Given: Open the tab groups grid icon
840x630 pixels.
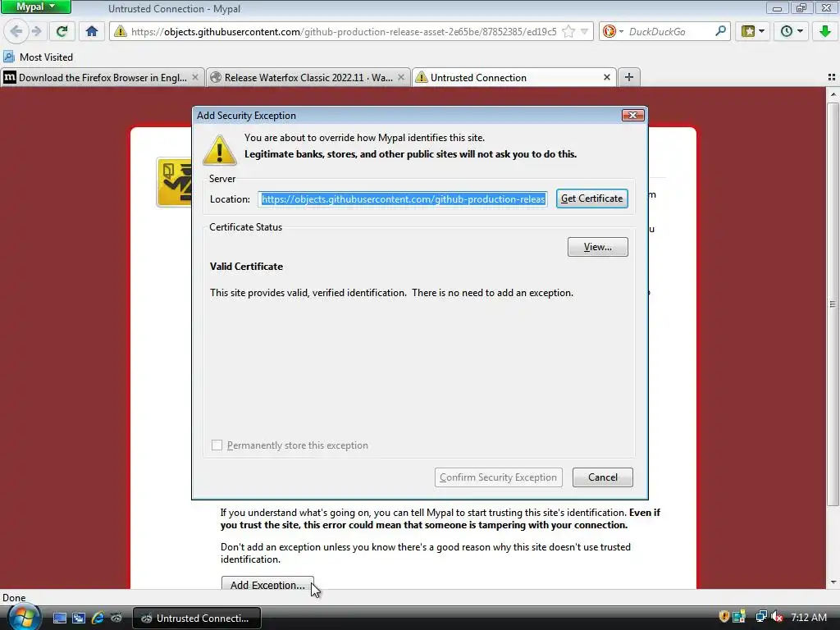Looking at the screenshot, I should [832, 78].
